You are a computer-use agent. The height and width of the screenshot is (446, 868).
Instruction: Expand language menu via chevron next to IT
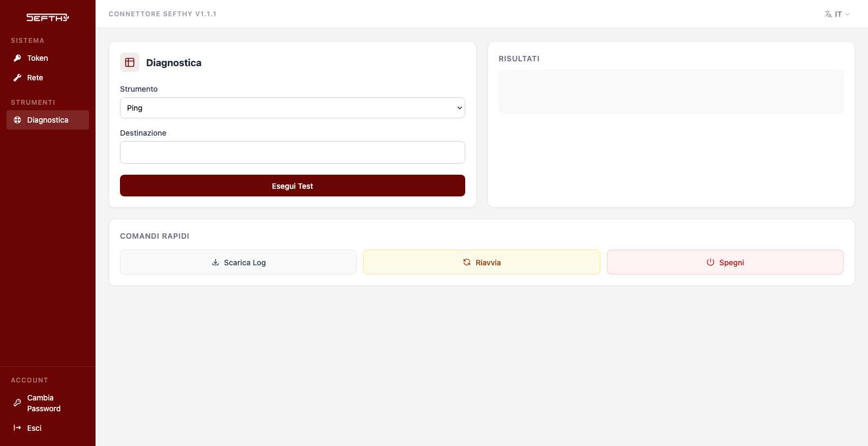click(x=847, y=14)
